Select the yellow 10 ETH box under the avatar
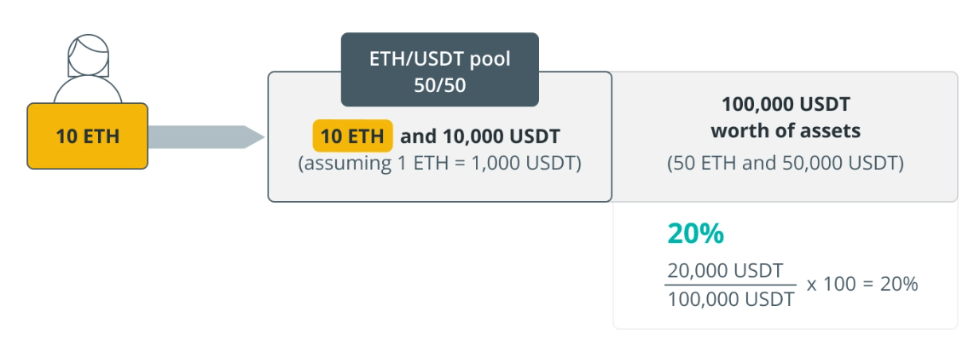Screen dimensions: 980x352 [88, 136]
